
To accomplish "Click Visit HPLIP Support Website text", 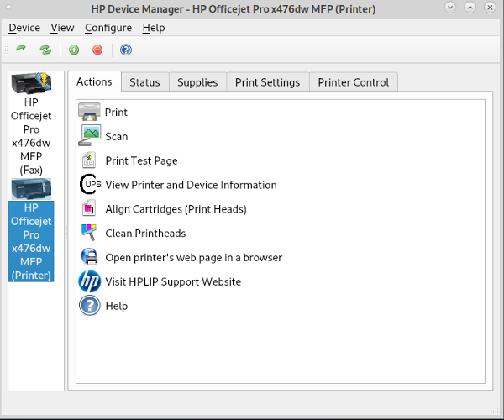I will click(173, 281).
